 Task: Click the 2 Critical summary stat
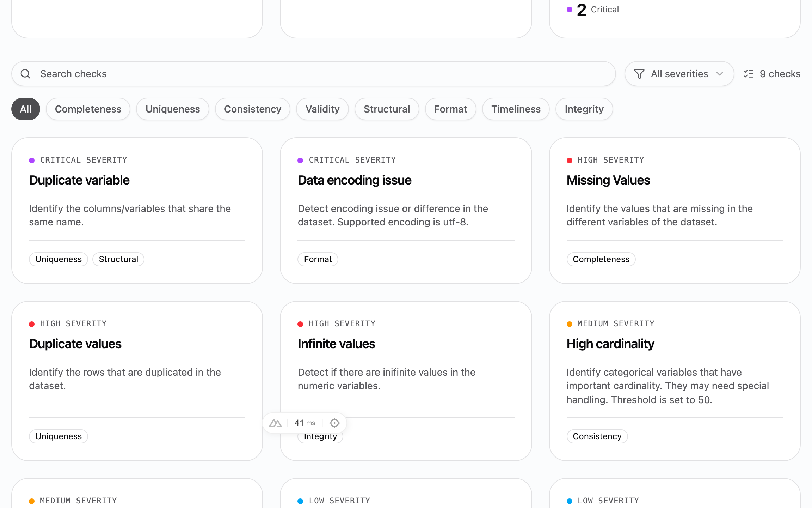[593, 10]
